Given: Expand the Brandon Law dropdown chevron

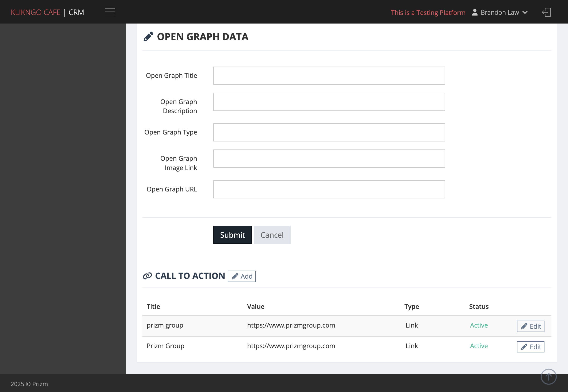Looking at the screenshot, I should point(525,12).
